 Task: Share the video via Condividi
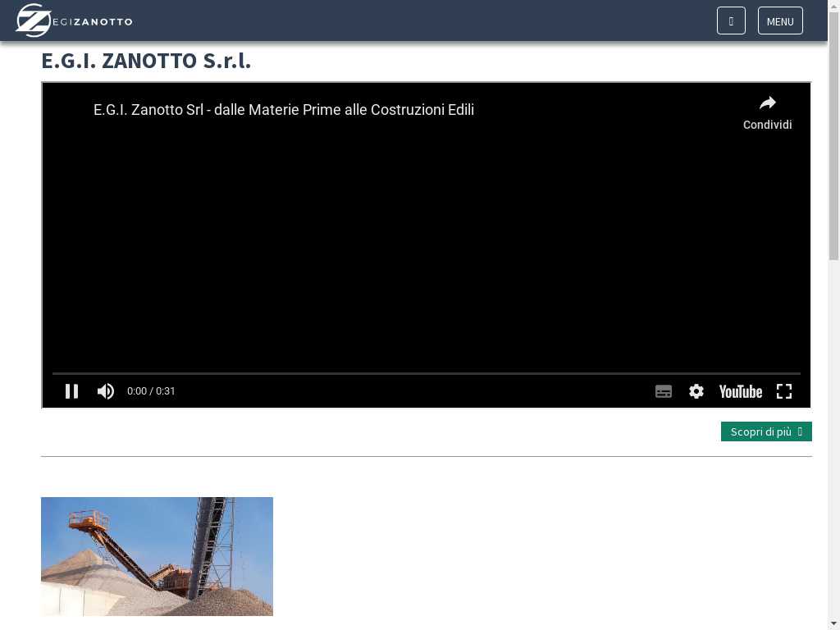tap(767, 113)
